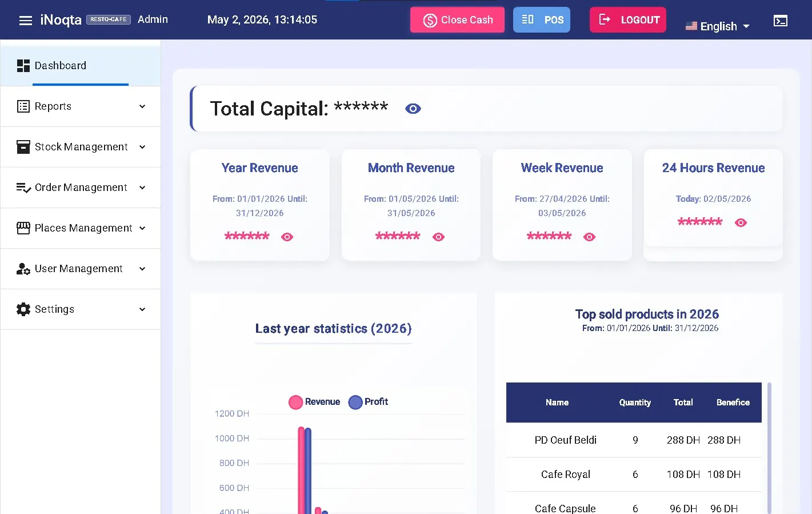Click the Cafe Capsule product name

tap(565, 508)
